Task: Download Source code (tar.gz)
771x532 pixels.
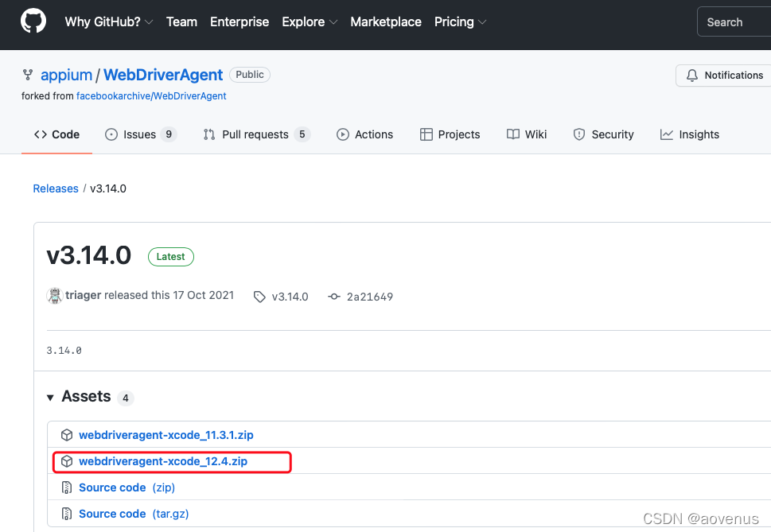Action: (134, 514)
